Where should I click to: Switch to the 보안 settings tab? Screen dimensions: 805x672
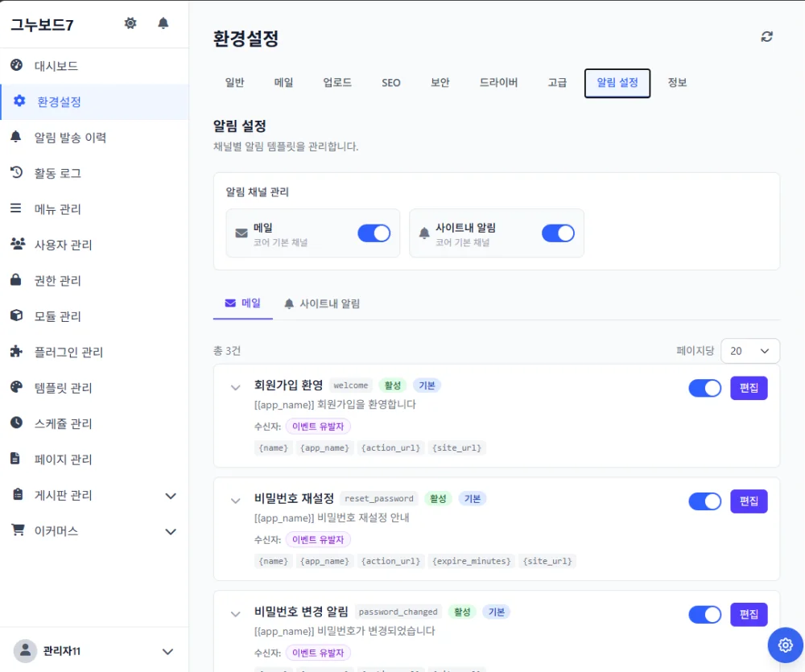tap(440, 83)
